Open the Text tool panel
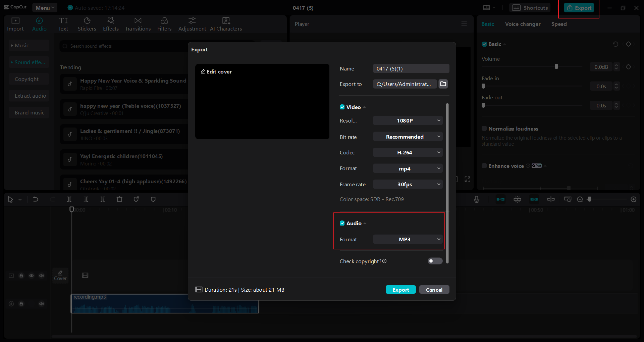 coord(63,24)
